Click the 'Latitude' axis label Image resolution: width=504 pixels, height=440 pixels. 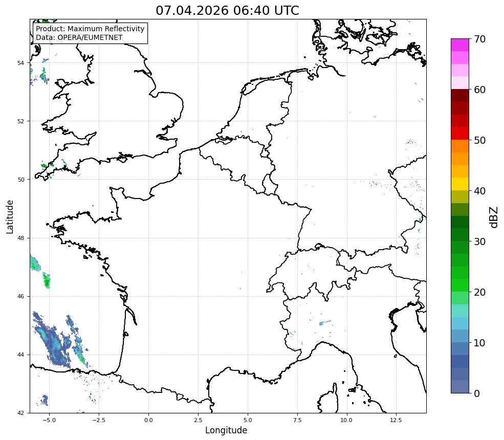point(10,216)
